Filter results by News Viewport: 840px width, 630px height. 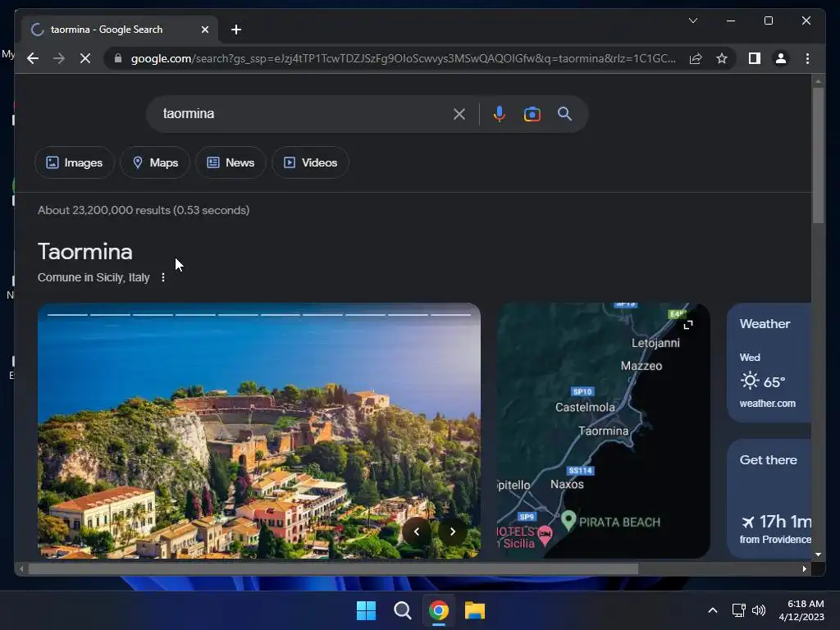click(x=231, y=162)
